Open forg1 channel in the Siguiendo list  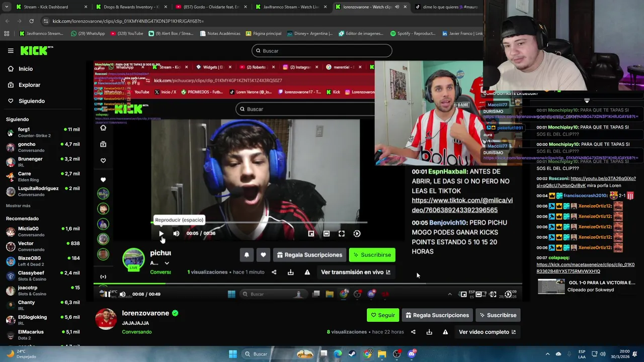[x=43, y=132]
